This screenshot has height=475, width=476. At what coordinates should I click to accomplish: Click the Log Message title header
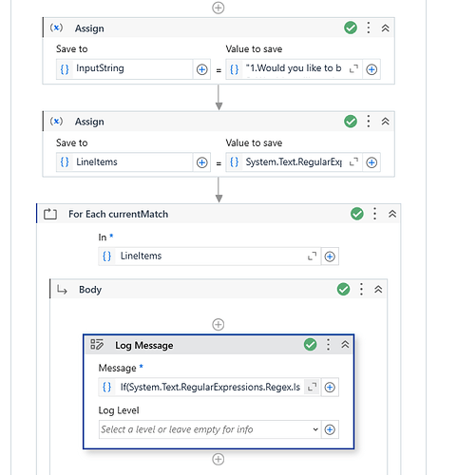144,345
